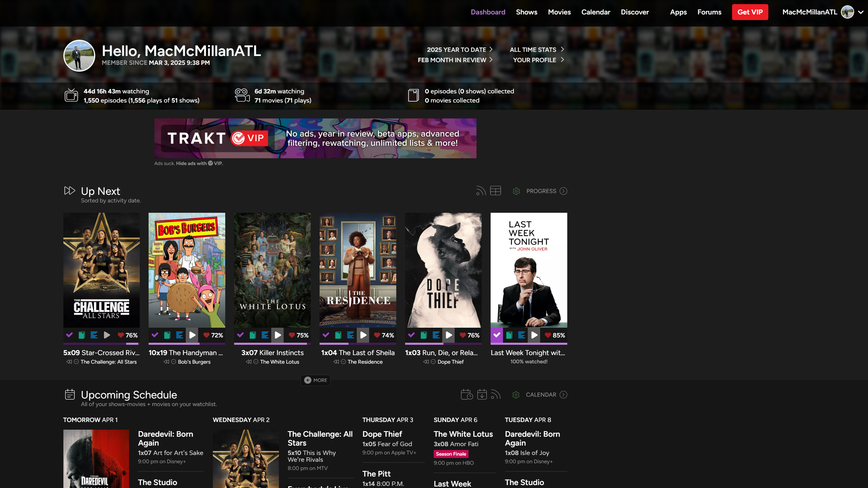Click heart rating on Dope Thief poster
The width and height of the screenshot is (868, 488).
463,335
